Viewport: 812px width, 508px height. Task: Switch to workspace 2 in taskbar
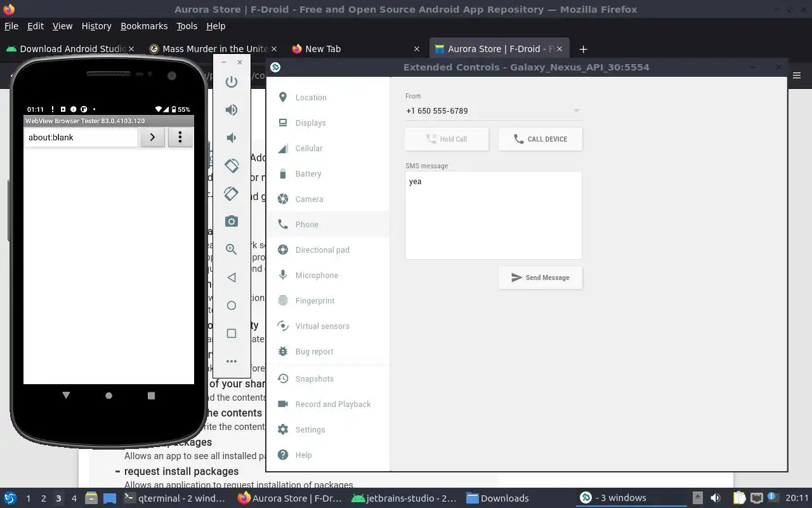[43, 498]
